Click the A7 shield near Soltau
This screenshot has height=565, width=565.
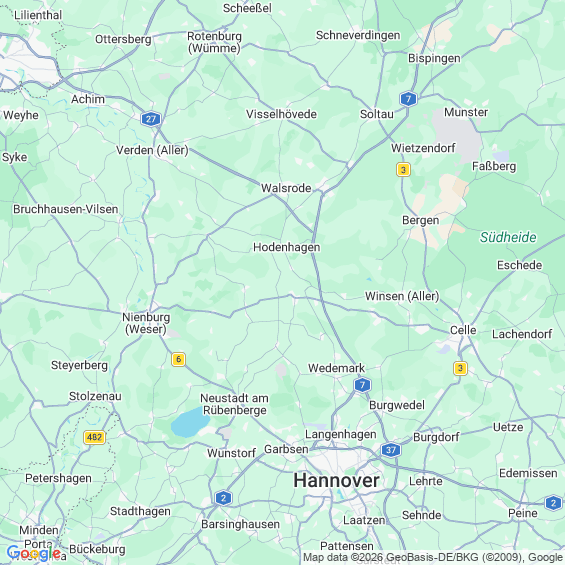(408, 99)
